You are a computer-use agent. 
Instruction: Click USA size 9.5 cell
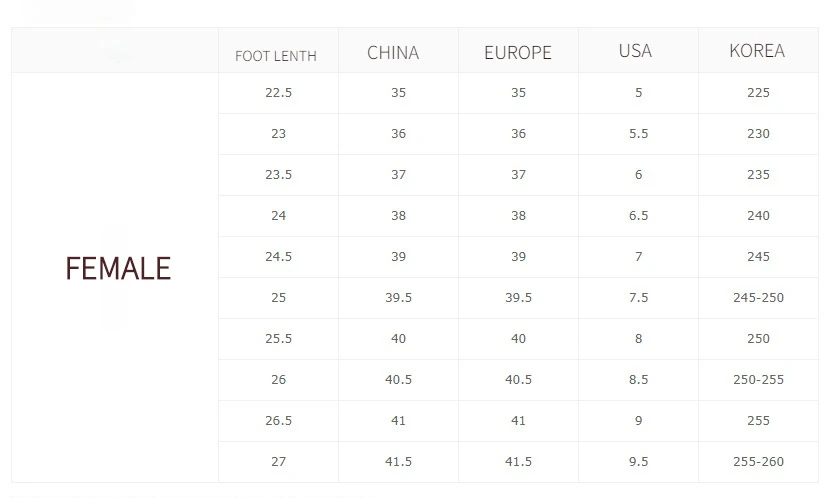[x=638, y=462]
